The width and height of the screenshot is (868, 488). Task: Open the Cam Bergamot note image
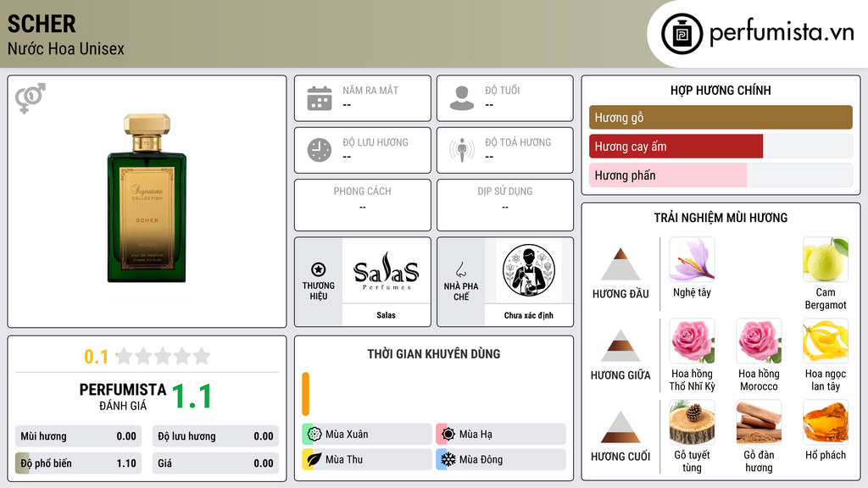[826, 259]
